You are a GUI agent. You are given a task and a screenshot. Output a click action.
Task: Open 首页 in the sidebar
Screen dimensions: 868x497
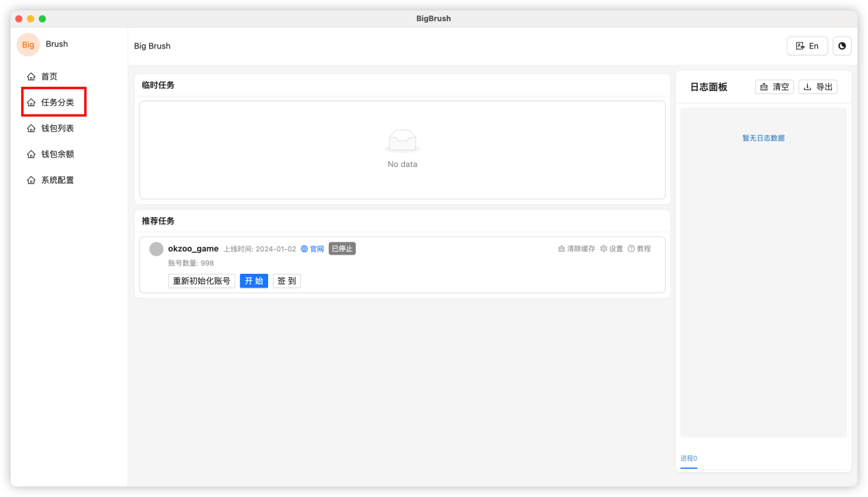point(49,77)
